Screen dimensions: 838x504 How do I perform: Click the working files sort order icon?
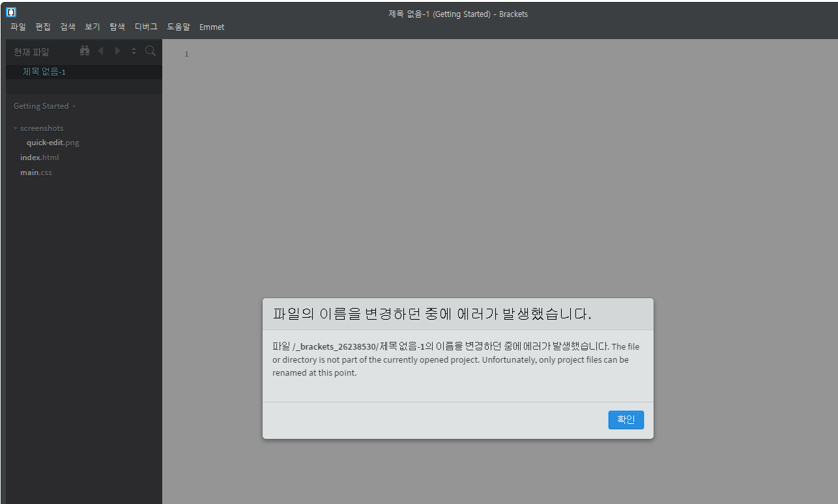[134, 50]
